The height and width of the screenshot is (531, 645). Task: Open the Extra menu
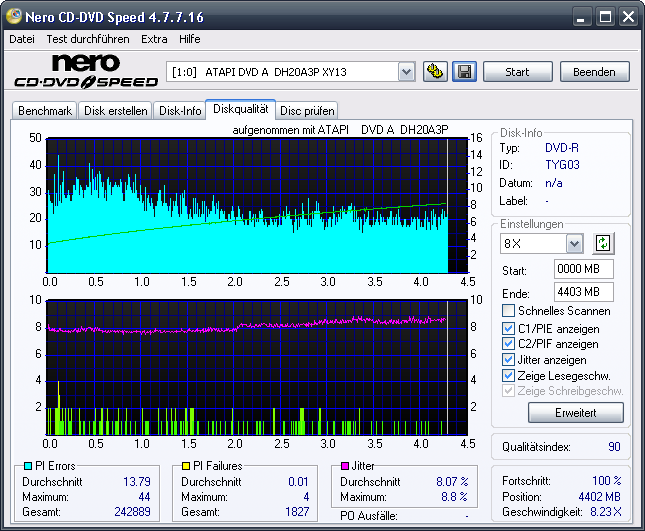154,39
